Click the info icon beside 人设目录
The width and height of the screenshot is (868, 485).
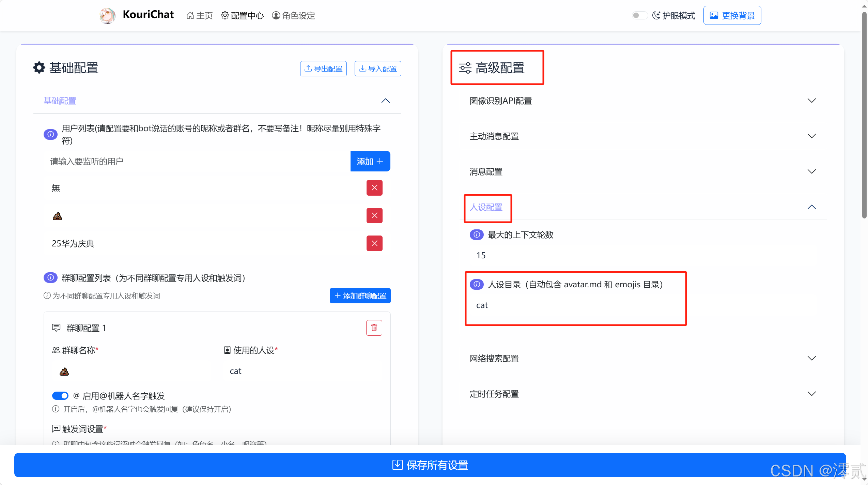476,284
